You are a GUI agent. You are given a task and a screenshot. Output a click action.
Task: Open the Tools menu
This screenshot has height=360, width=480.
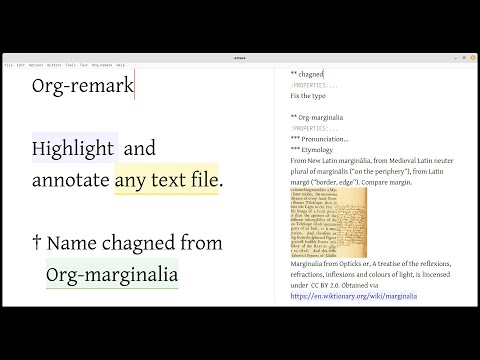(x=71, y=65)
